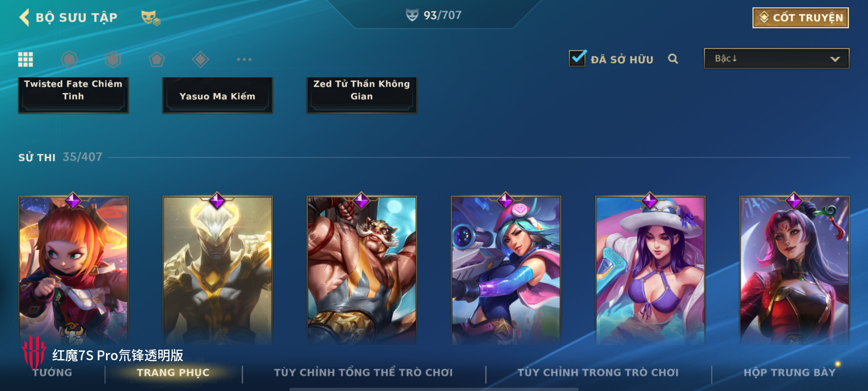Open the Twisted Fate Chiêm Tinh skin
The width and height of the screenshot is (868, 391).
click(73, 95)
